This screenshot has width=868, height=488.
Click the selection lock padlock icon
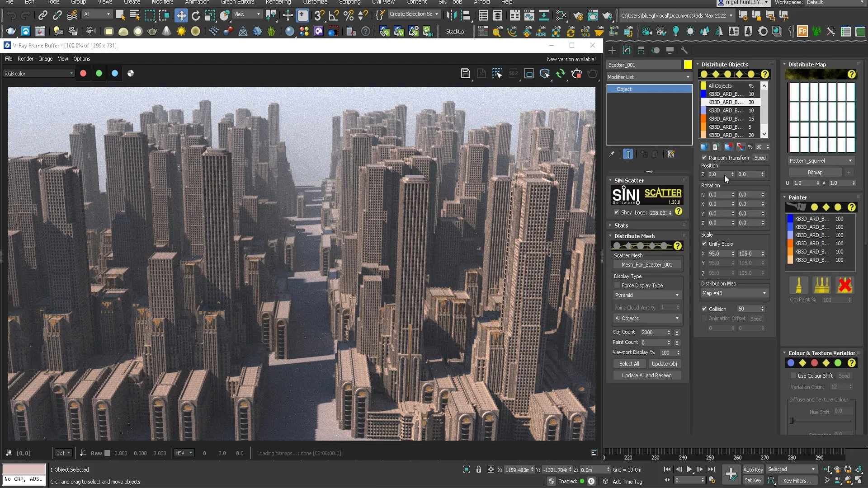pyautogui.click(x=479, y=469)
